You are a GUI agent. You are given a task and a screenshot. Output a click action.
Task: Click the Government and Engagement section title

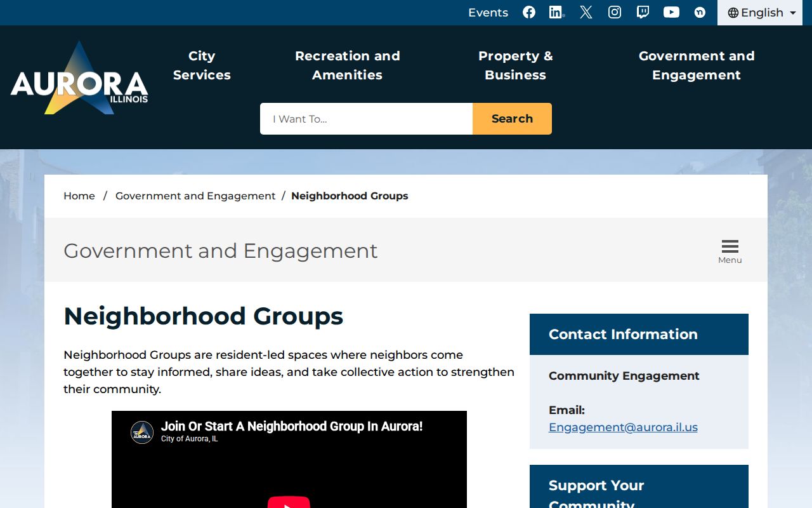(221, 251)
